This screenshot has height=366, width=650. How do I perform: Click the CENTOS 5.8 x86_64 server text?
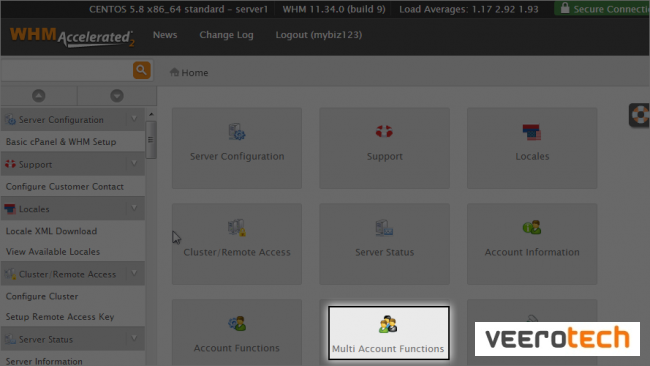pyautogui.click(x=178, y=9)
